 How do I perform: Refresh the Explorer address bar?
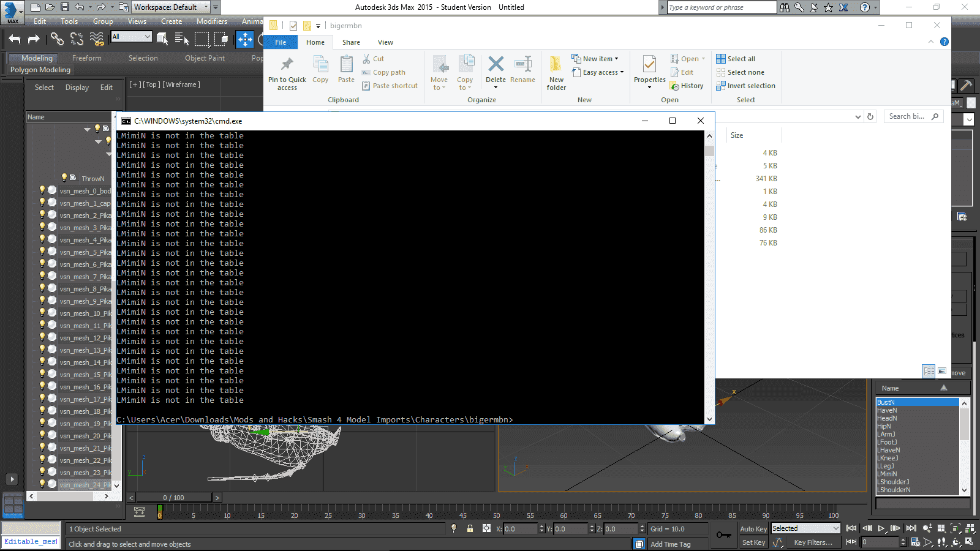870,116
